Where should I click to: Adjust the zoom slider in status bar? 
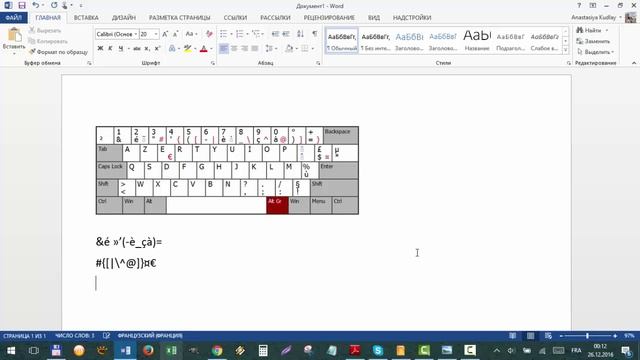point(587,336)
